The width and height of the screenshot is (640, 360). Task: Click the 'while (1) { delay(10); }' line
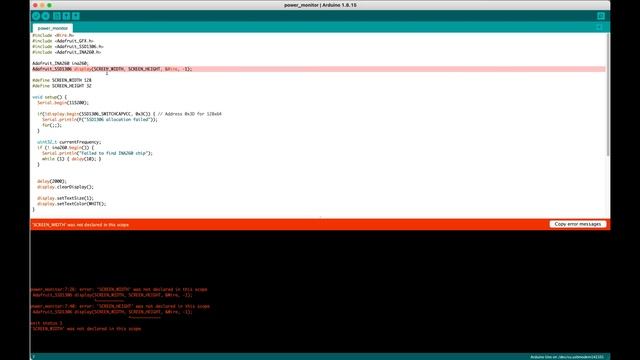point(71,159)
